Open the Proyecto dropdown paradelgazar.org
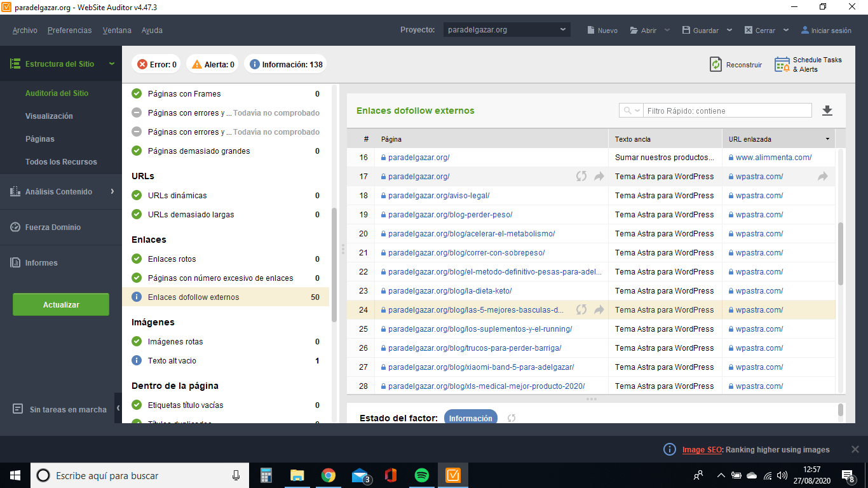This screenshot has width=868, height=488. coord(506,30)
